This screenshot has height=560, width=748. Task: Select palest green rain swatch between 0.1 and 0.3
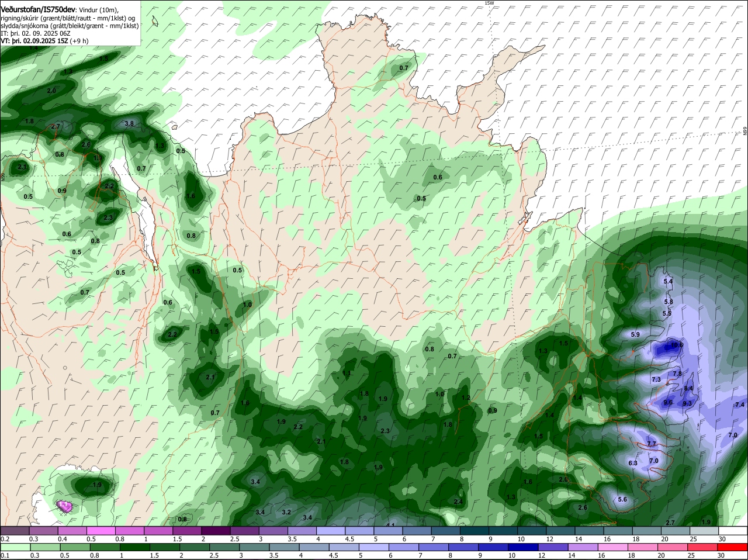(15, 547)
